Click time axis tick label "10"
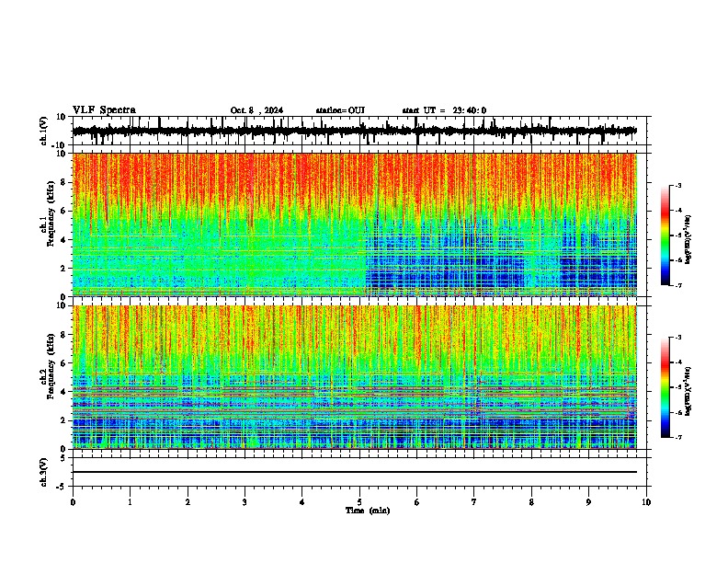Image resolution: width=728 pixels, height=563 pixels. pyautogui.click(x=646, y=502)
